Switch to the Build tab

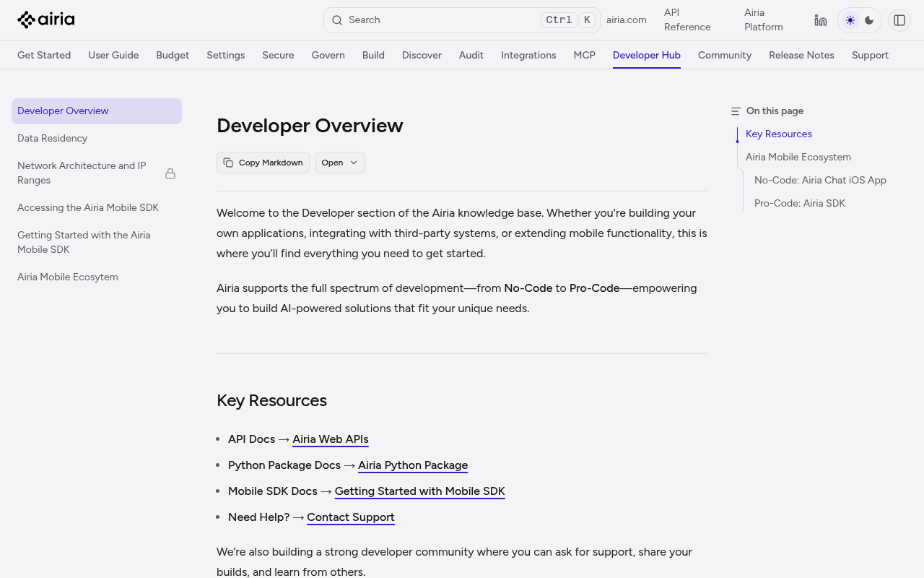click(x=373, y=55)
